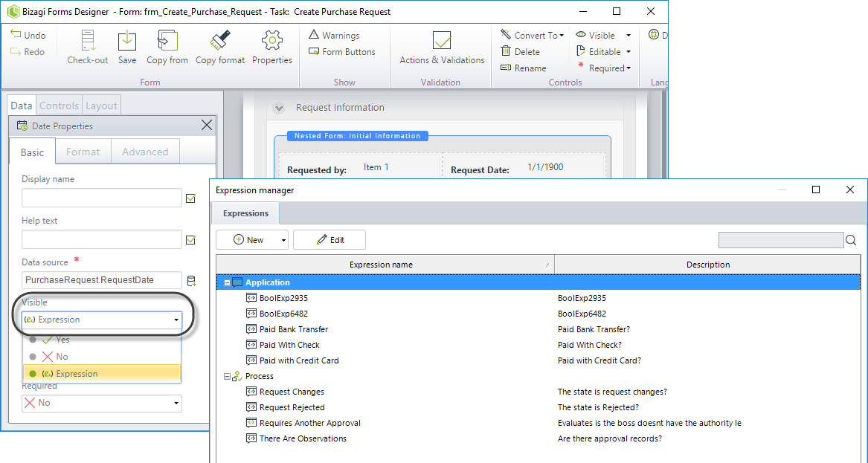The image size is (868, 463).
Task: Maximize the Expression manager window
Action: (815, 190)
